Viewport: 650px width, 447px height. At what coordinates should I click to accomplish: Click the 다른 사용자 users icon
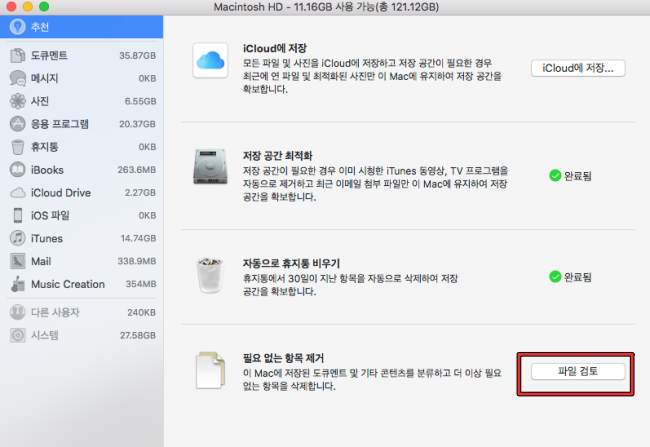point(17,312)
